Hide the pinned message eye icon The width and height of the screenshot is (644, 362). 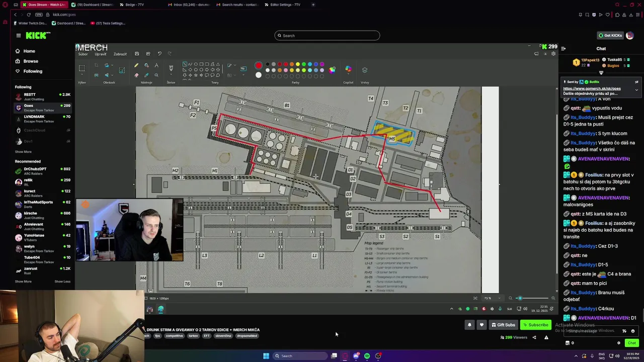(636, 81)
